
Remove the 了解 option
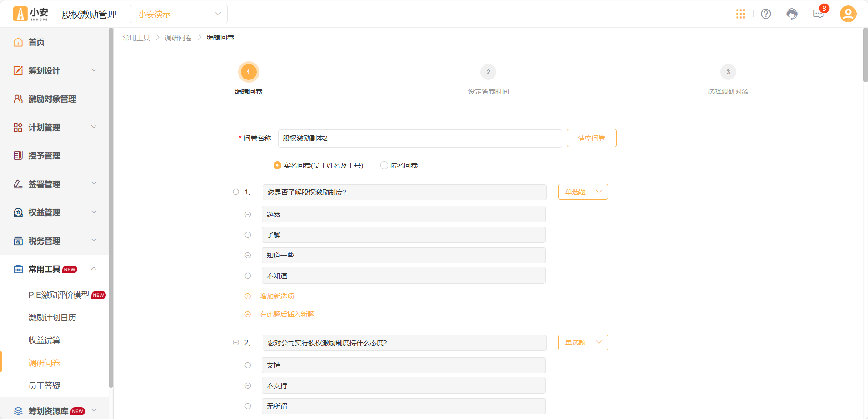(248, 235)
